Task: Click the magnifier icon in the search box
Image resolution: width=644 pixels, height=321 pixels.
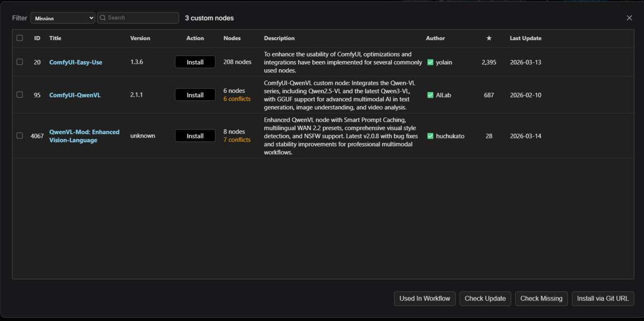Action: [x=103, y=18]
